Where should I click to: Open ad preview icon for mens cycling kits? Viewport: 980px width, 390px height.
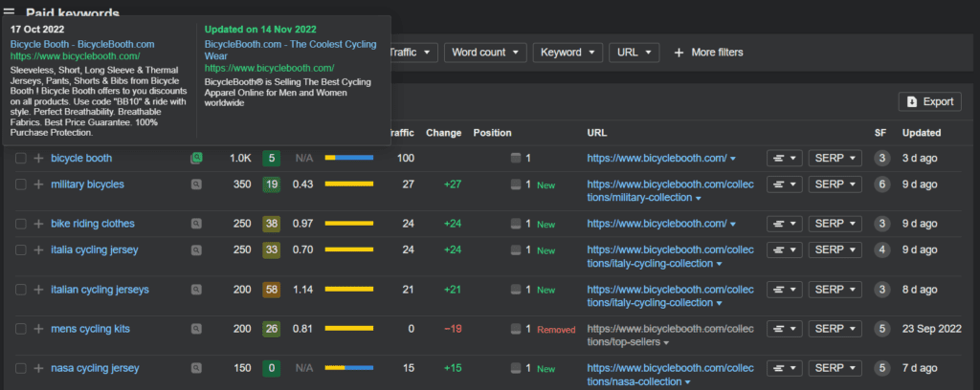click(x=196, y=329)
